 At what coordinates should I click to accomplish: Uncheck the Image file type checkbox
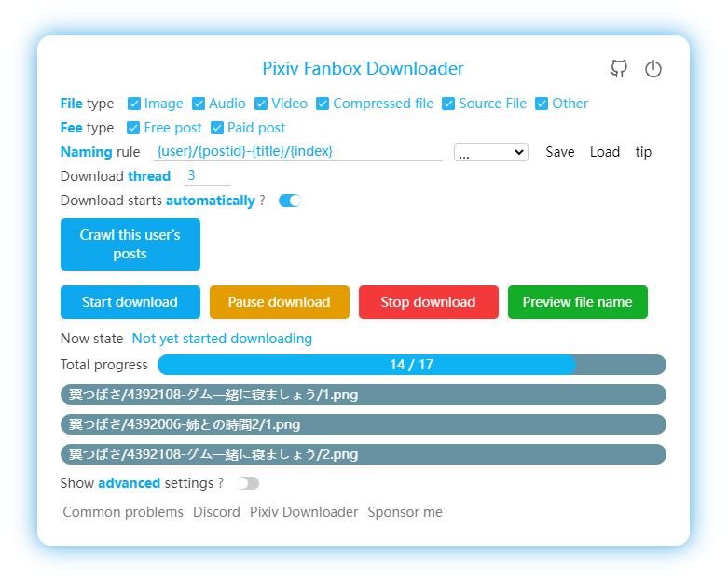(134, 104)
